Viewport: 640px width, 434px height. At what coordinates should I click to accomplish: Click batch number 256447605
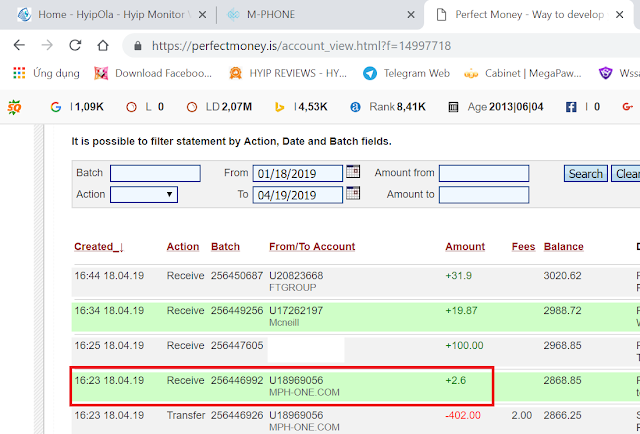pyautogui.click(x=237, y=345)
